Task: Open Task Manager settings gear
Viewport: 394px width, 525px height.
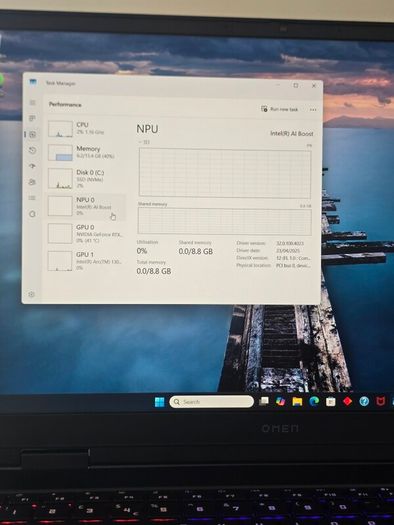Action: [x=31, y=294]
